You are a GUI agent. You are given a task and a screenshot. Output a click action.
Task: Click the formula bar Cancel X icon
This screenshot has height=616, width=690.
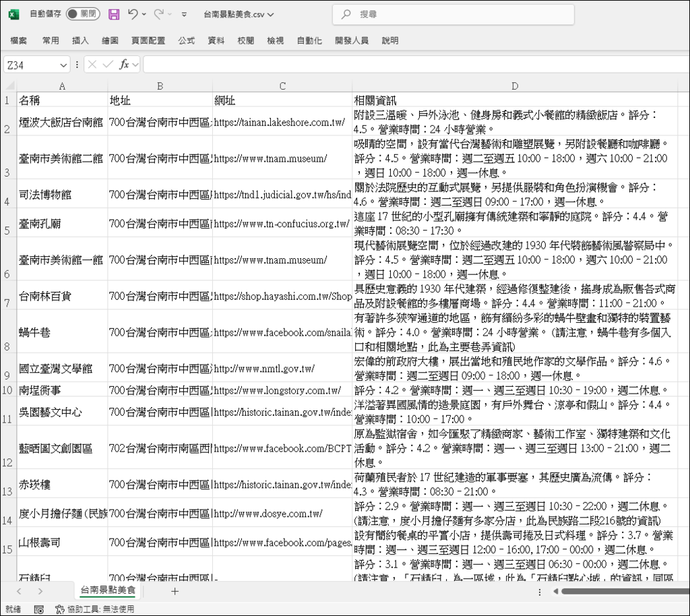click(x=92, y=65)
